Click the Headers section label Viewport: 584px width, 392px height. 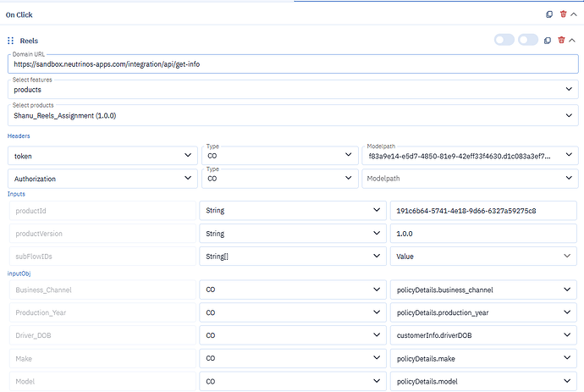[19, 136]
